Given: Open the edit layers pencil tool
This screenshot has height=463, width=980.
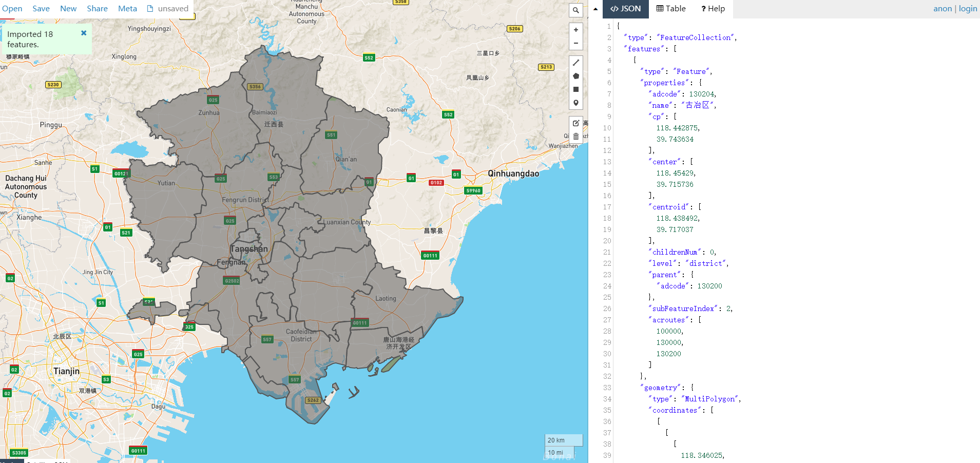Looking at the screenshot, I should point(575,123).
